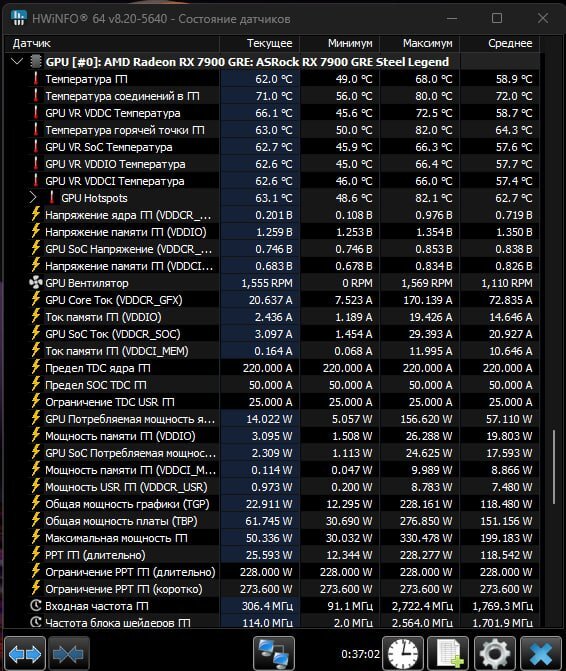Click the shrink-columns arrows icon in bottom toolbar
The height and width of the screenshot is (671, 566).
pyautogui.click(x=68, y=654)
